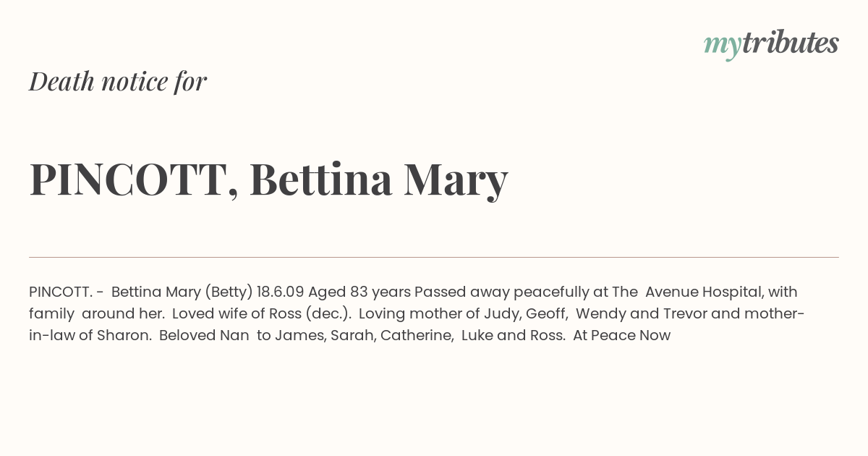
Task: Select the "Death notice for" heading
Action: [x=118, y=81]
